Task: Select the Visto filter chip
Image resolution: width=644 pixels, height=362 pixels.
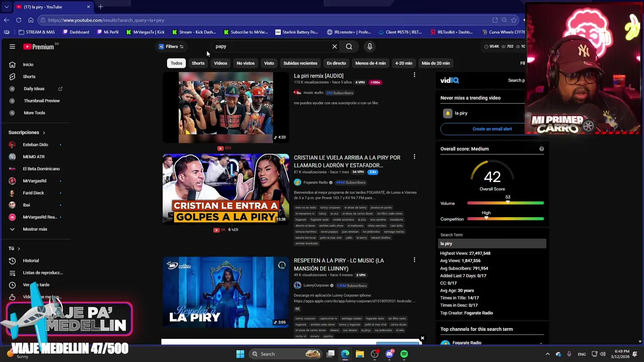Action: 269,63
